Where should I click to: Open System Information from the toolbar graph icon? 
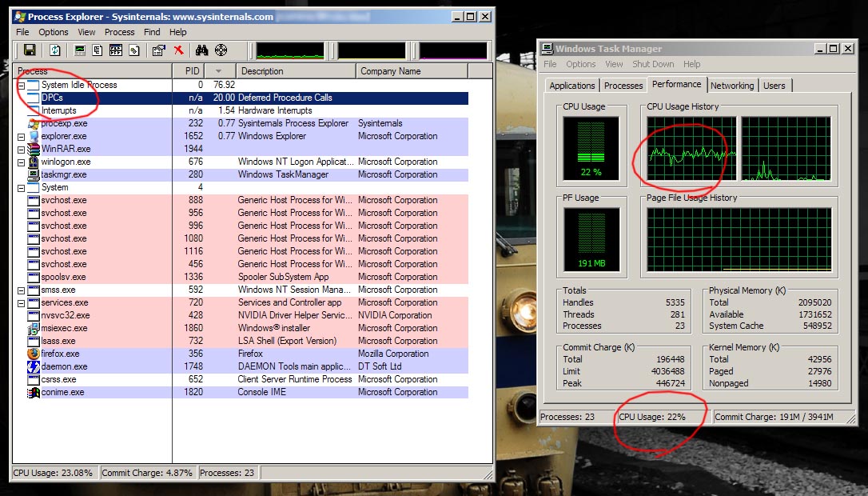point(80,50)
